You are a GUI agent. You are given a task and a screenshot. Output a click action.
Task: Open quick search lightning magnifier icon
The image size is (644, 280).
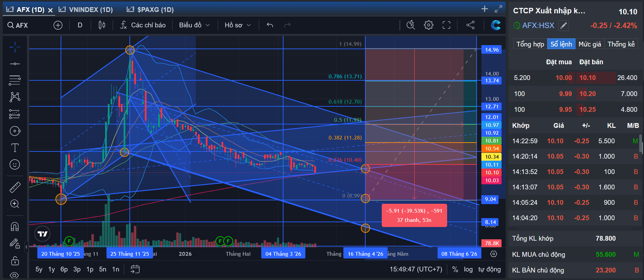(x=411, y=25)
